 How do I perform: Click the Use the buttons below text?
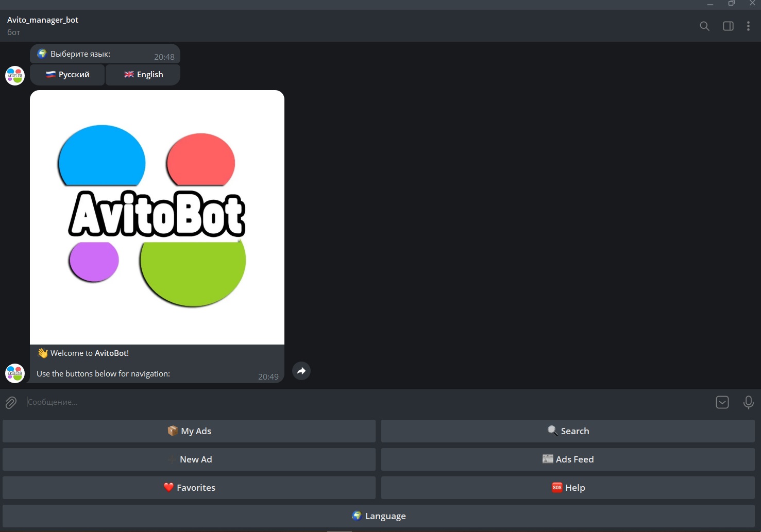tap(104, 374)
